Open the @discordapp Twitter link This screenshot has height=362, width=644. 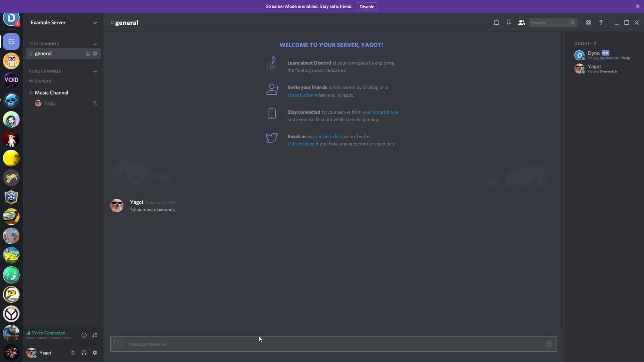(301, 144)
